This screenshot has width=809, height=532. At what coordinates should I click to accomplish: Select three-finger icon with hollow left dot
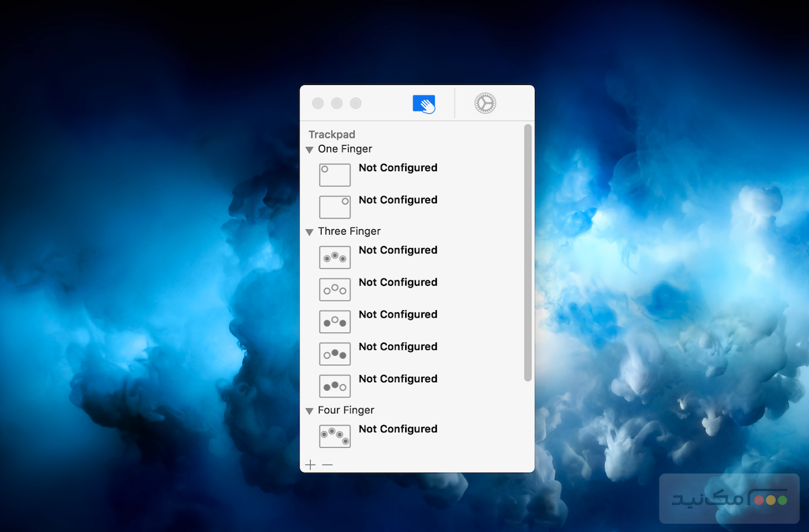tap(334, 353)
